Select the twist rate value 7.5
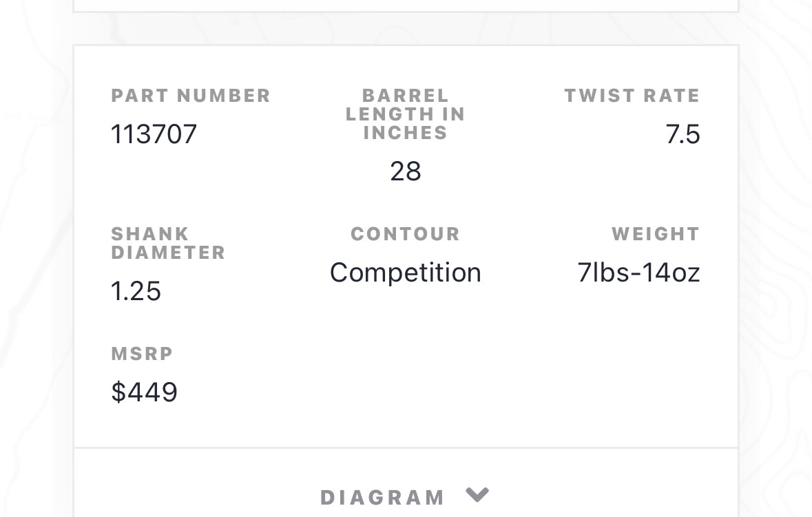The height and width of the screenshot is (517, 812). click(x=683, y=134)
